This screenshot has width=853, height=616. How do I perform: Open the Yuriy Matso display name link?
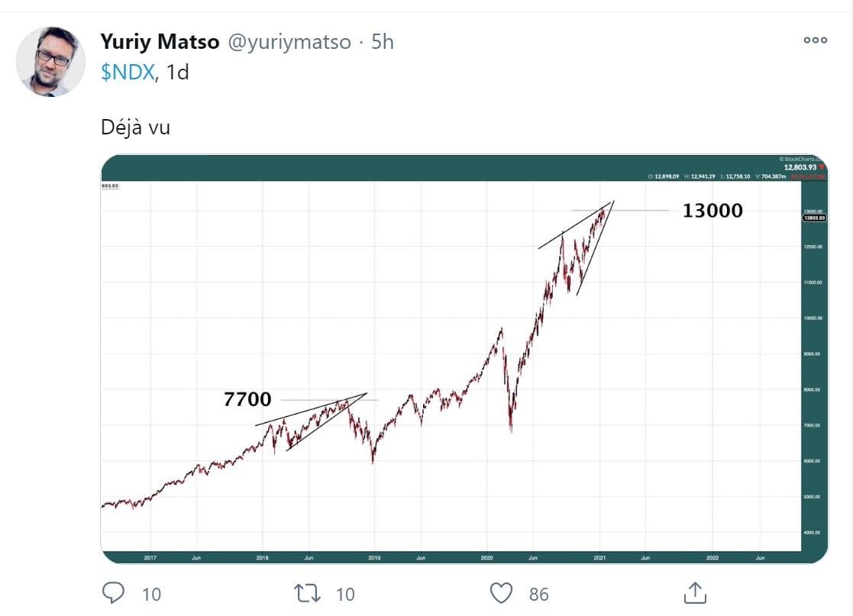(x=160, y=42)
